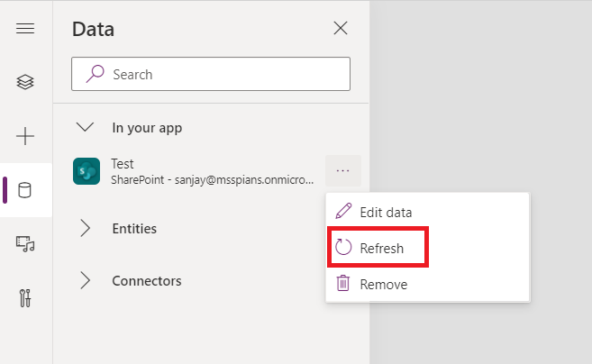The height and width of the screenshot is (364, 592).
Task: Click the circular refresh arrow icon
Action: (x=343, y=248)
